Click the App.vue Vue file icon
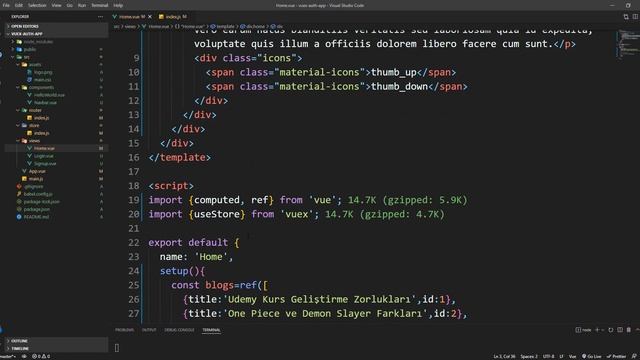Screen dimensions: 640x360 24,171
